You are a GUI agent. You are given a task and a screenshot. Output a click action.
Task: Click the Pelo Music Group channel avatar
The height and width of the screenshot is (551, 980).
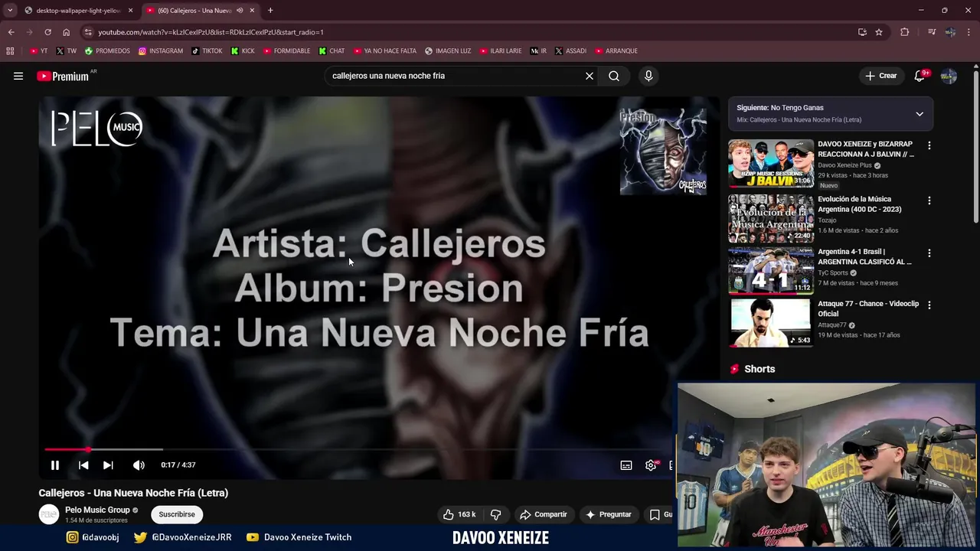click(49, 514)
